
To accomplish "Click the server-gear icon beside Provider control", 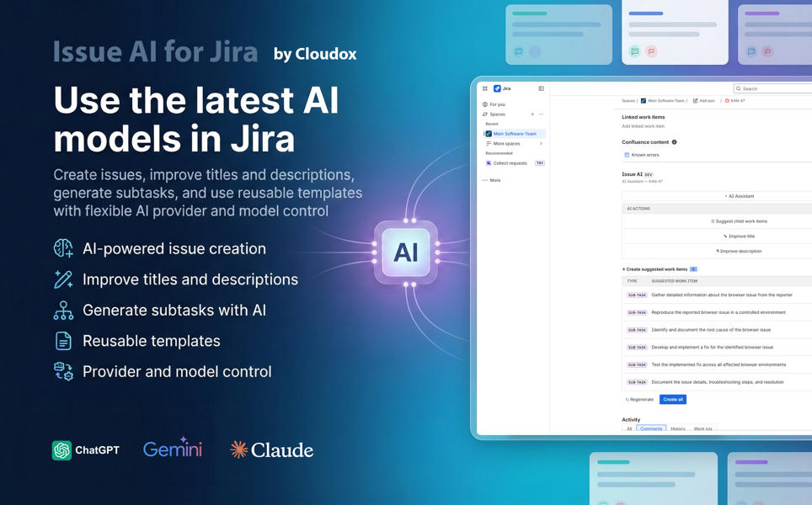I will pyautogui.click(x=64, y=371).
